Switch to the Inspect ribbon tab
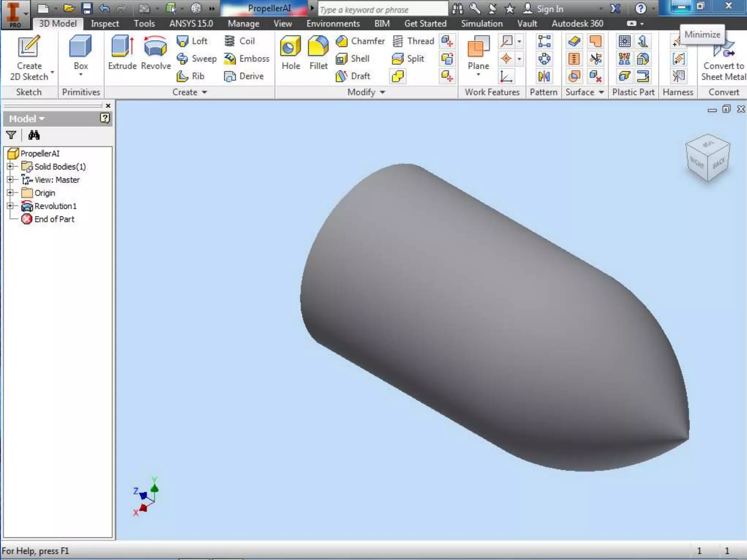The height and width of the screenshot is (560, 747). click(x=105, y=24)
